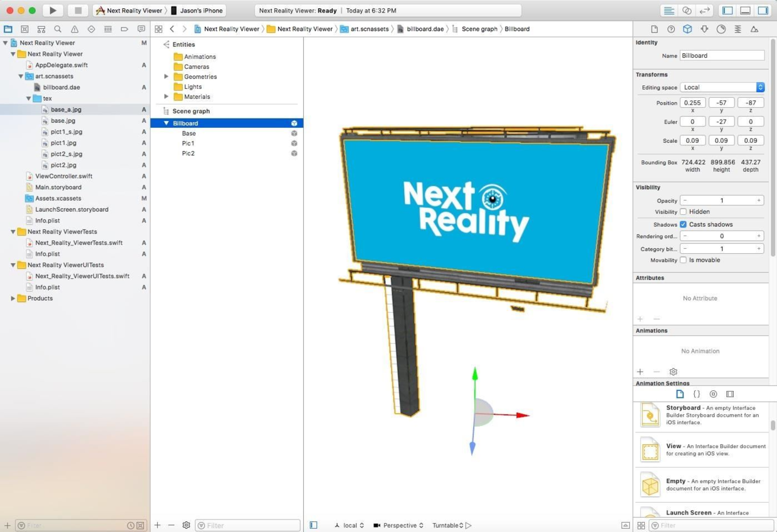Disable the Casts shadows checkbox
The height and width of the screenshot is (532, 777).
click(x=683, y=224)
